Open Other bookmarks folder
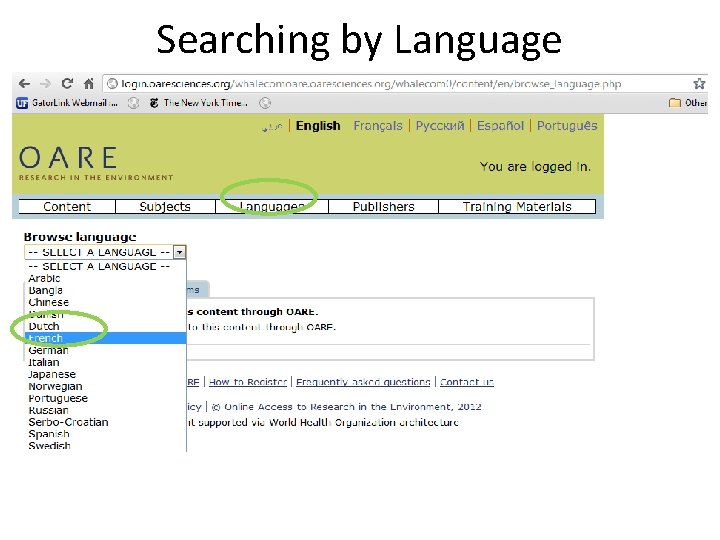 688,103
